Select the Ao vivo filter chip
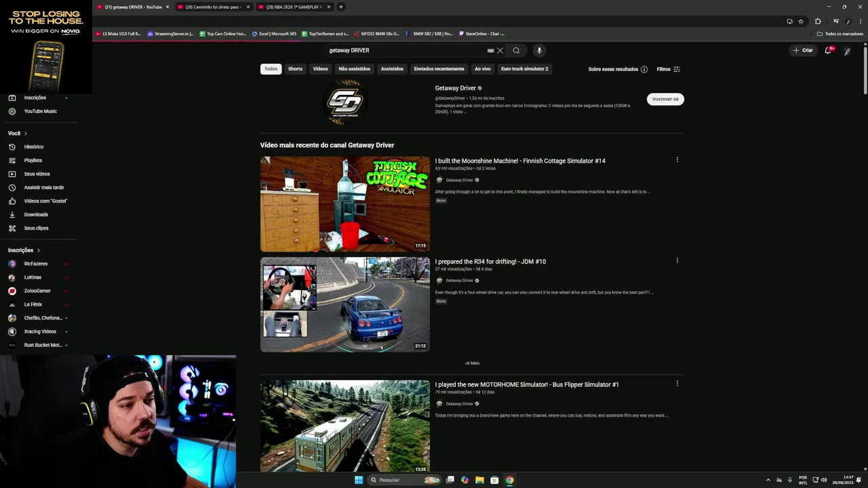The image size is (868, 488). click(x=483, y=69)
